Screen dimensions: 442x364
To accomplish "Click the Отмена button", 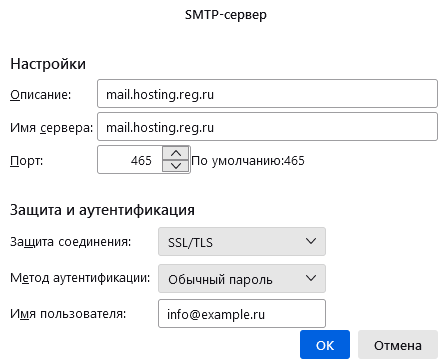I will pyautogui.click(x=398, y=345).
